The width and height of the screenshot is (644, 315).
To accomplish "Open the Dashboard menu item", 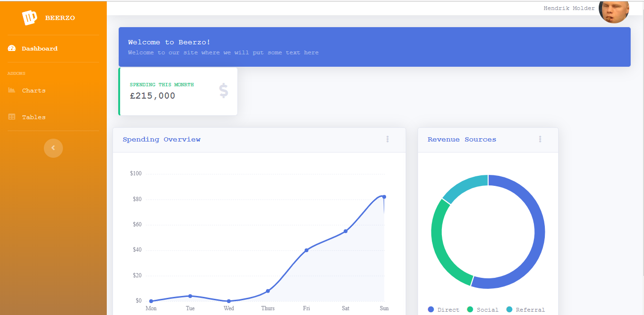I will click(53, 49).
